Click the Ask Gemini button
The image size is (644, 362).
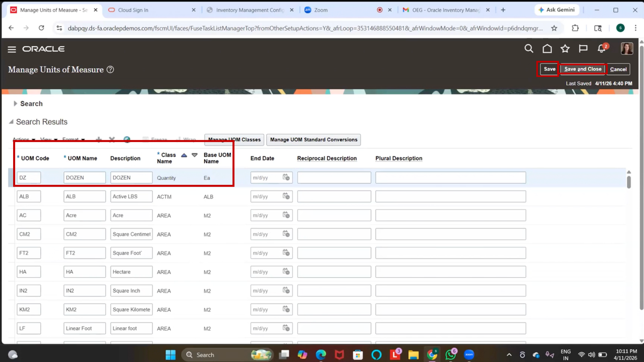(x=556, y=10)
